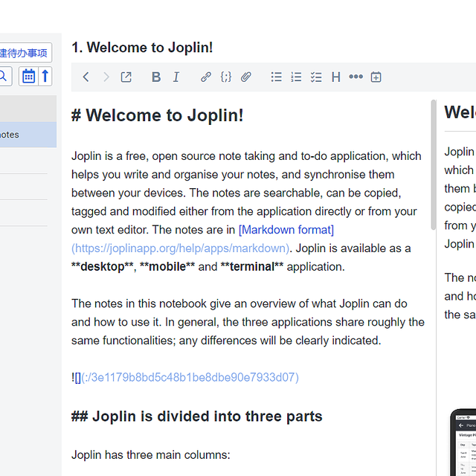Click the joplinapp.org markdown URL
The image size is (476, 476).
click(180, 248)
